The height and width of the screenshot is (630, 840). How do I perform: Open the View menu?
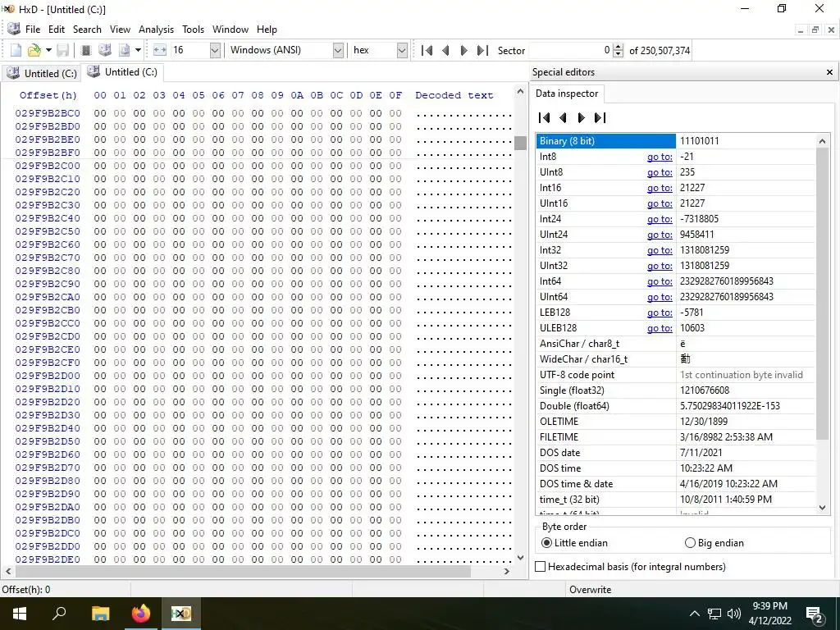[120, 30]
